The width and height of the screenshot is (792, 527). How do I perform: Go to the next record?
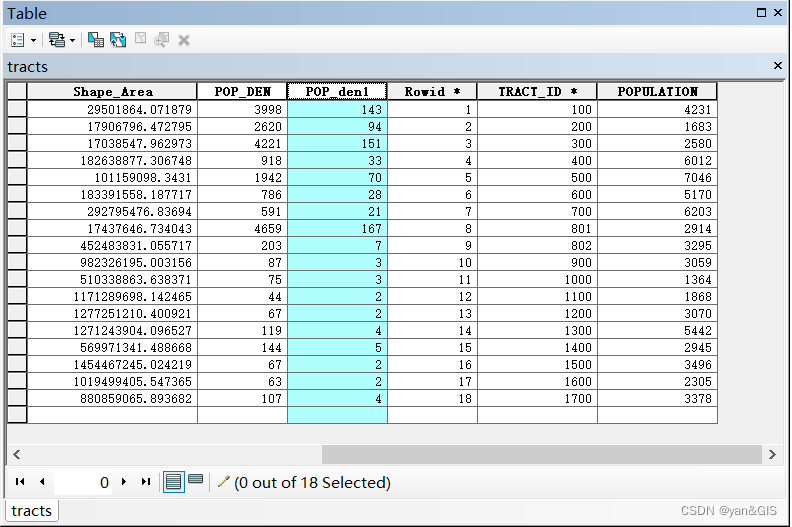[x=124, y=482]
